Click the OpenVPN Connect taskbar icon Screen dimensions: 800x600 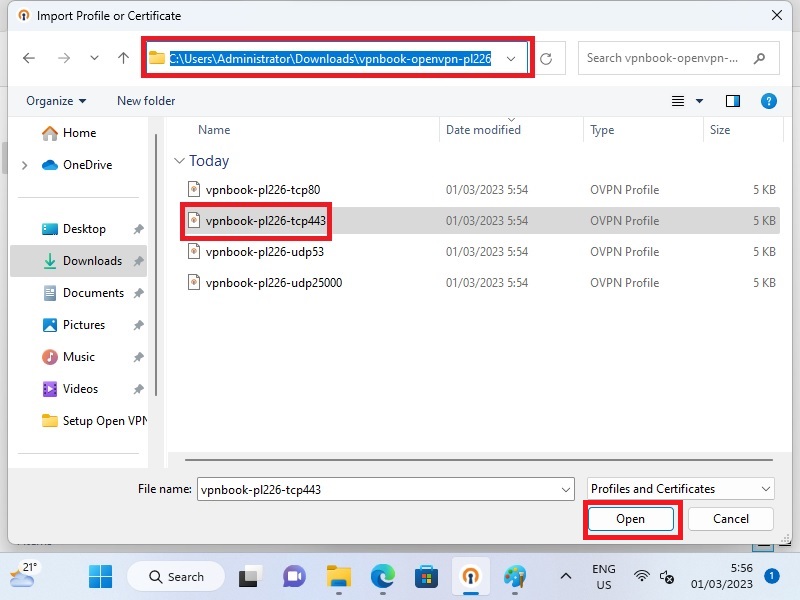(x=470, y=576)
